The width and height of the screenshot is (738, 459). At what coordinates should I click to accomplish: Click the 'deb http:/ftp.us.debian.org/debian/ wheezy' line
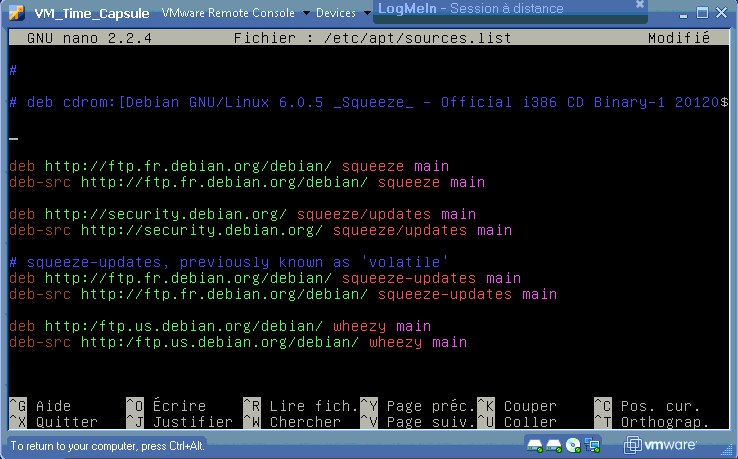(x=220, y=326)
